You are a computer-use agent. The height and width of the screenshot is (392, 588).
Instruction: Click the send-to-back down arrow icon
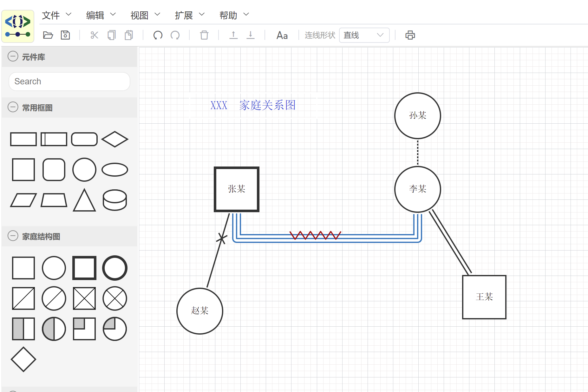[x=251, y=35]
